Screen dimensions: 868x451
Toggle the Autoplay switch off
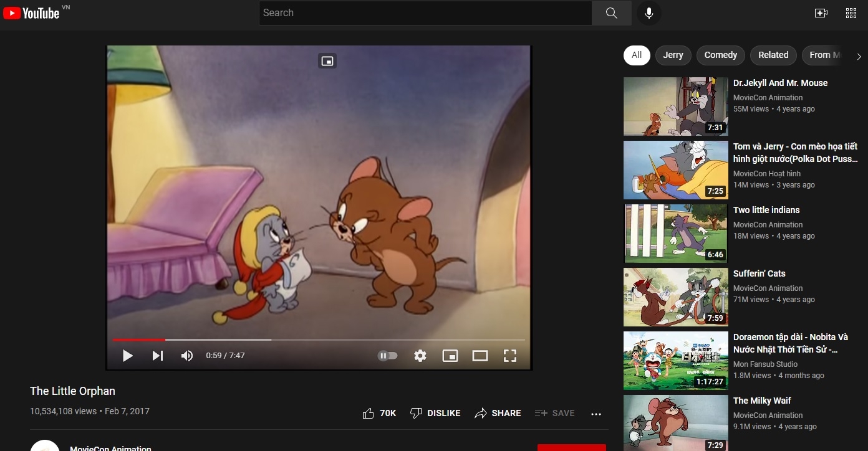point(387,355)
